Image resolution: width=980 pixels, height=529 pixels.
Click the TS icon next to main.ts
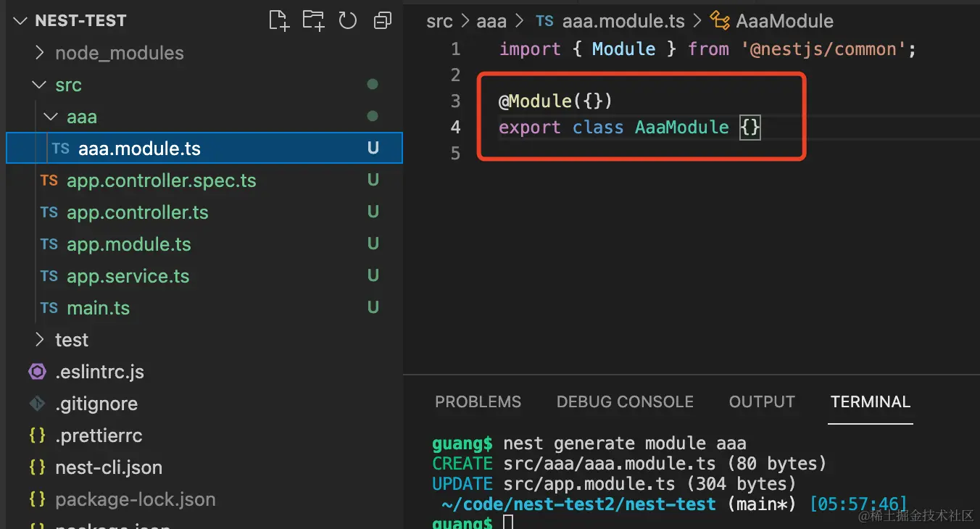pyautogui.click(x=49, y=308)
